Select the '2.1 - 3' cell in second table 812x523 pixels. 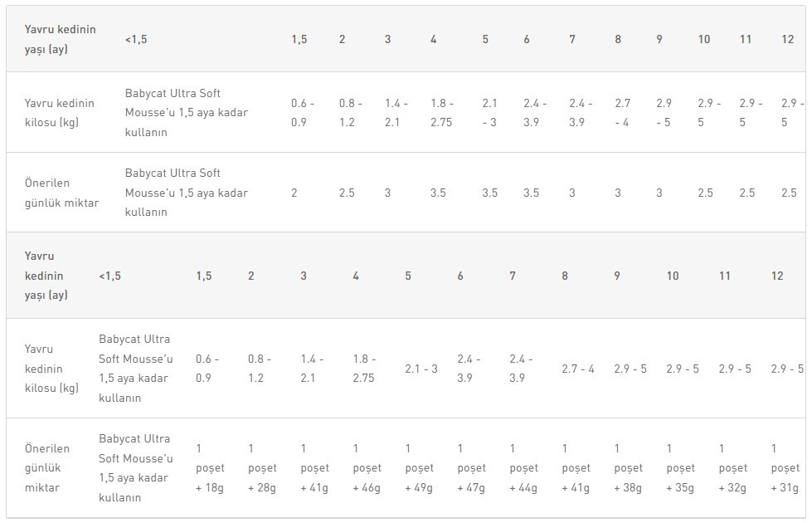click(421, 369)
